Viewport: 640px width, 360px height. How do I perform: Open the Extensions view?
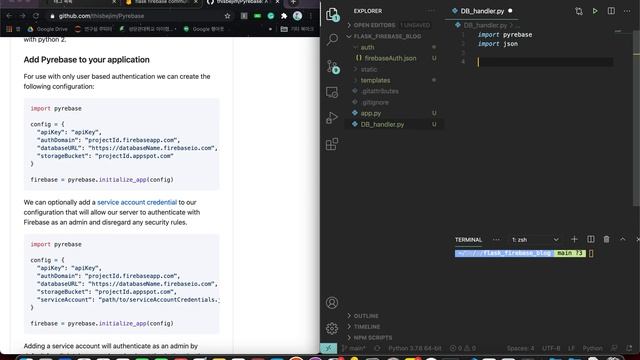(332, 144)
